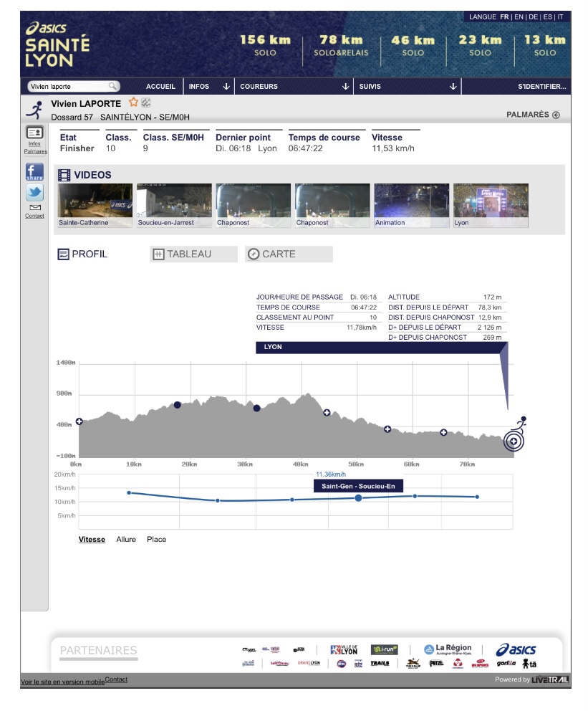Click S'IDENTIFIER to log in
This screenshot has width=588, height=711.
[541, 87]
